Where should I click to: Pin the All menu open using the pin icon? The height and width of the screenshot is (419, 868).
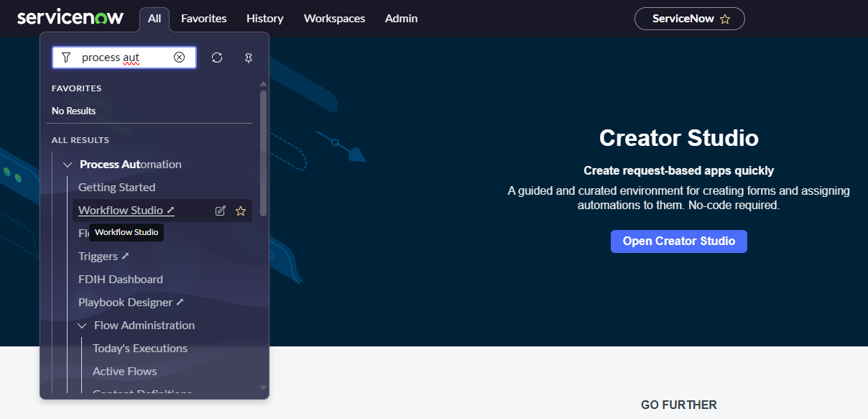(249, 57)
